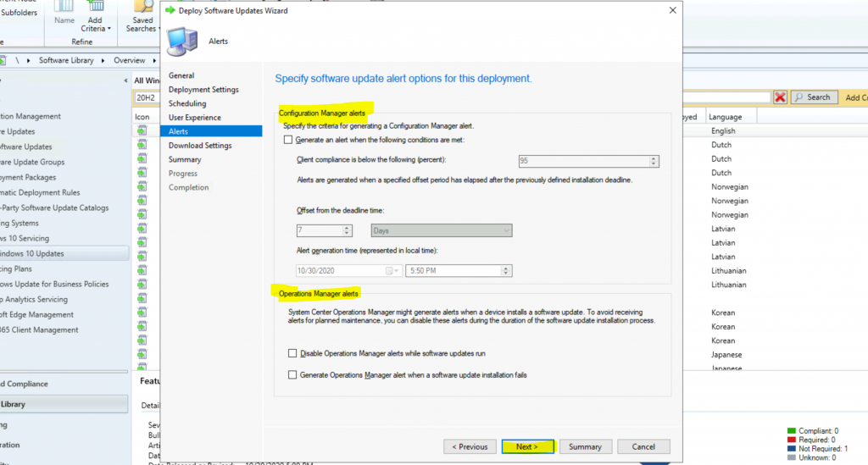Screen dimensions: 868x465
Task: Click the blue Not Required legend swatch
Action: click(x=792, y=448)
